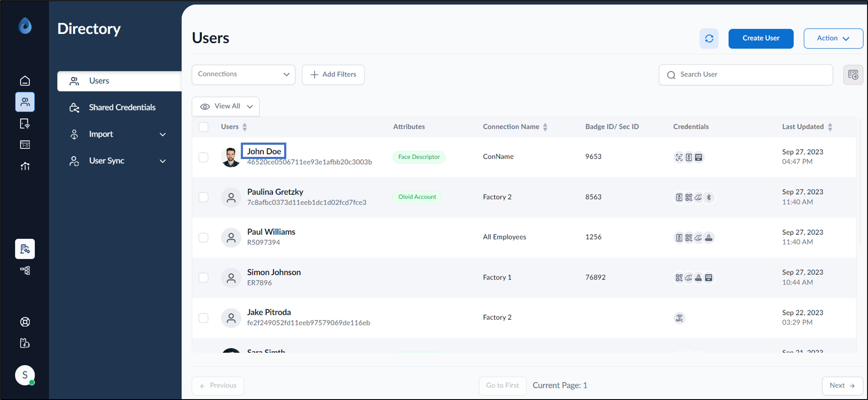Viewport: 868px width, 400px height.
Task: Tick the Paul Williams row checkbox
Action: point(203,237)
